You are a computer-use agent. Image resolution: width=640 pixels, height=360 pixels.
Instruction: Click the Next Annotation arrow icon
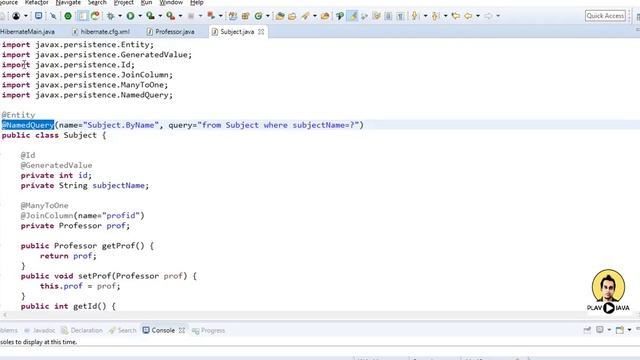(x=415, y=16)
